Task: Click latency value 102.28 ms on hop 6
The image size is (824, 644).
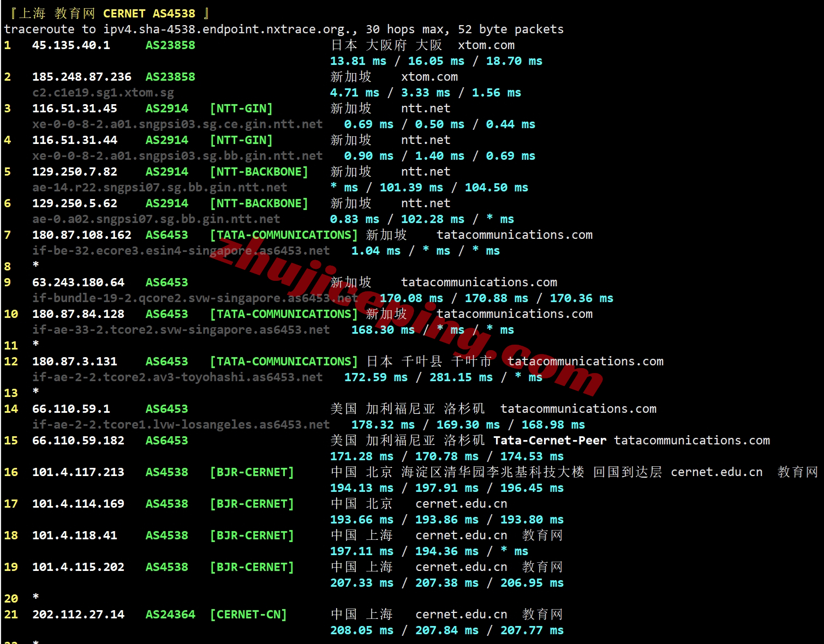Action: coord(433,219)
